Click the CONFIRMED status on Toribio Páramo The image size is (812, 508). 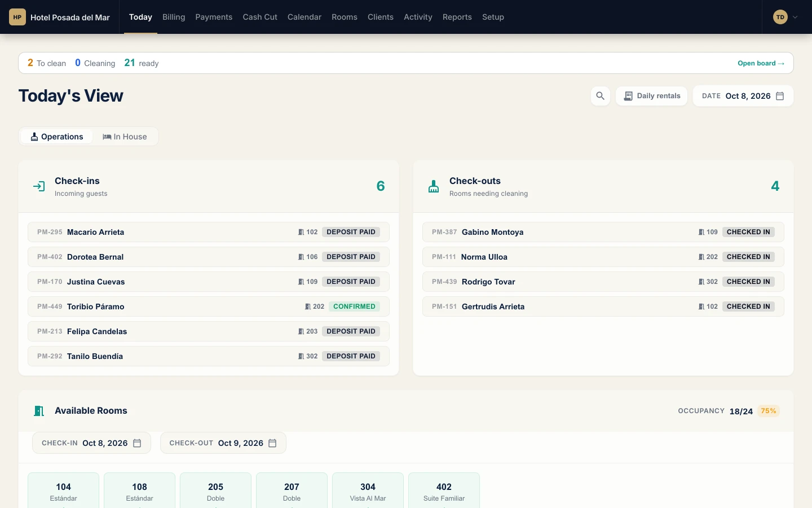[x=354, y=306]
